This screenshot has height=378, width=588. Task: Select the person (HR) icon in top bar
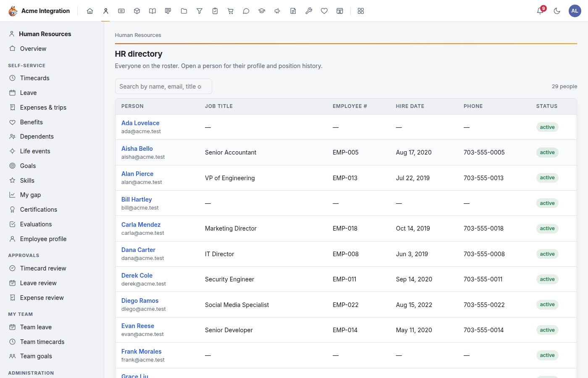tap(106, 11)
